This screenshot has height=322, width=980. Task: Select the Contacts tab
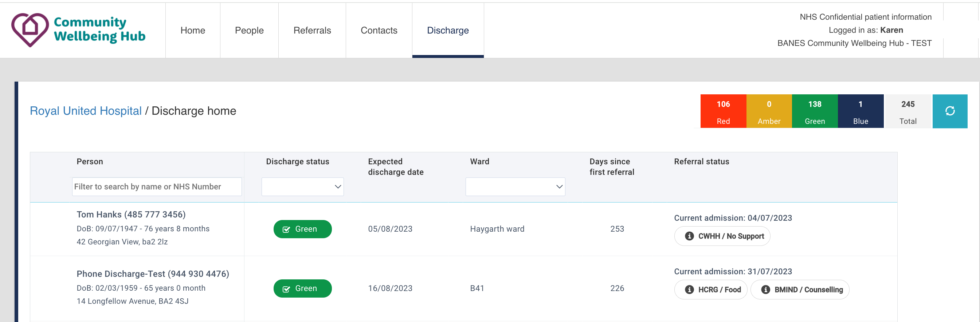379,30
